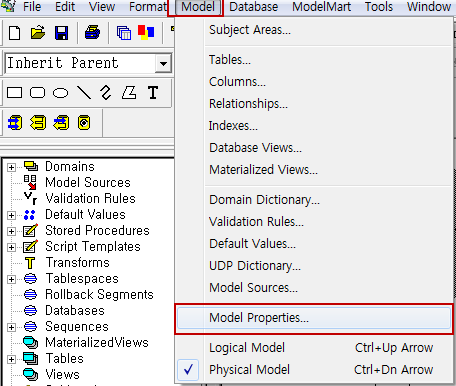Choose Default Values... from Model menu
Screen dimensions: 456x386
click(x=313, y=244)
